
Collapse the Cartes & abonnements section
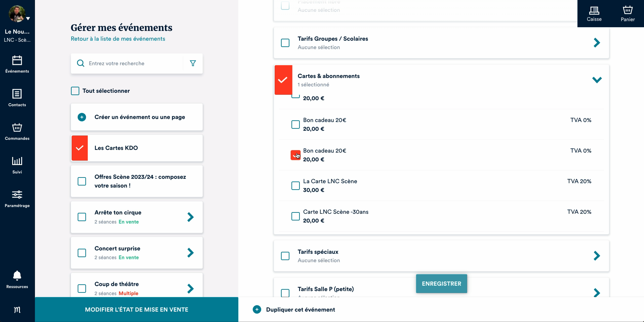[597, 80]
